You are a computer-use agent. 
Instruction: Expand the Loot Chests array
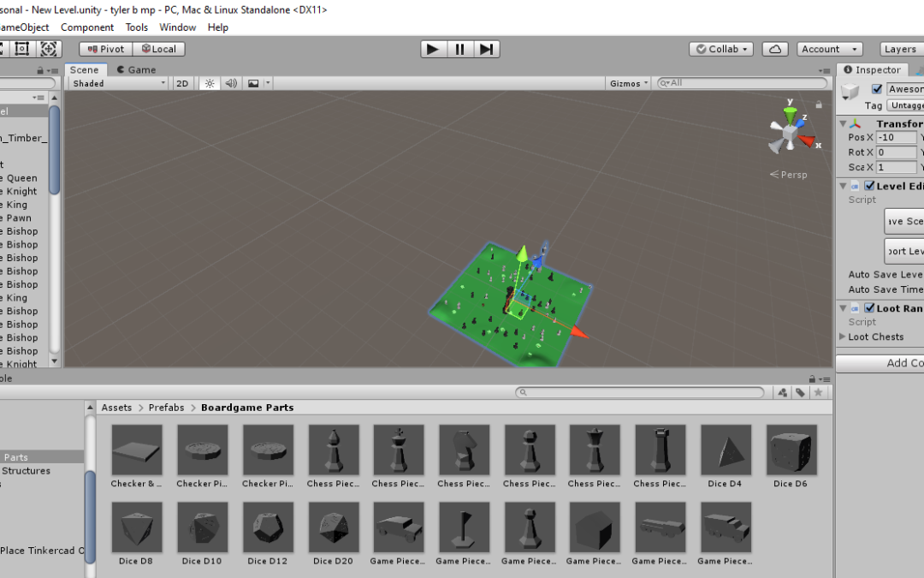click(x=843, y=337)
